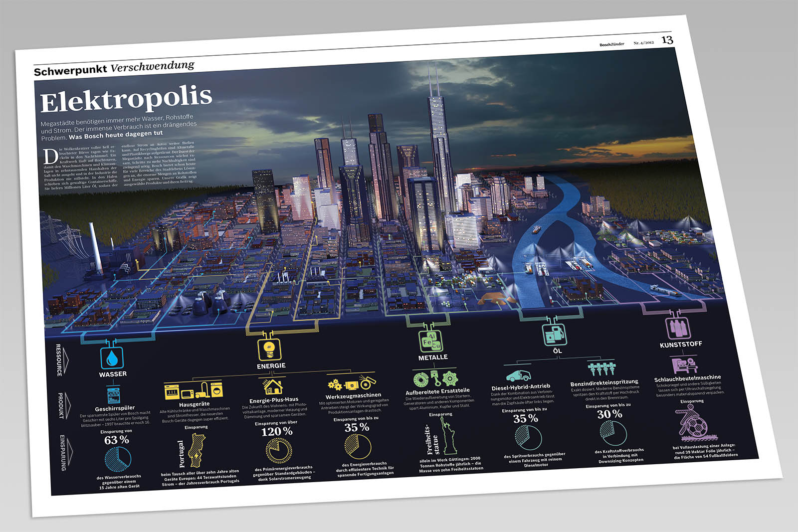Click the blue water drop icon above WASSER

(112, 358)
